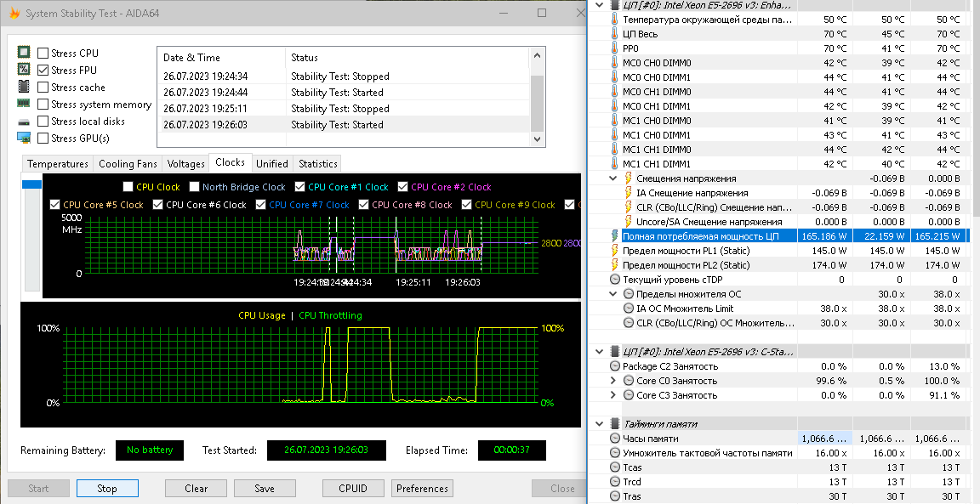Switch to the Temperatures tab
The image size is (980, 504).
coord(58,163)
